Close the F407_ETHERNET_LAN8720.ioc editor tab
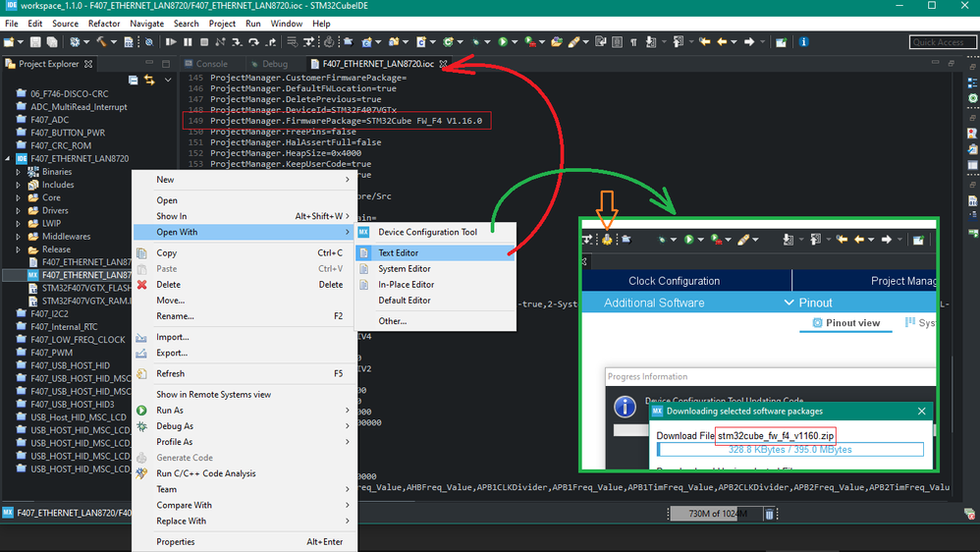This screenshot has width=980, height=552. tap(443, 64)
